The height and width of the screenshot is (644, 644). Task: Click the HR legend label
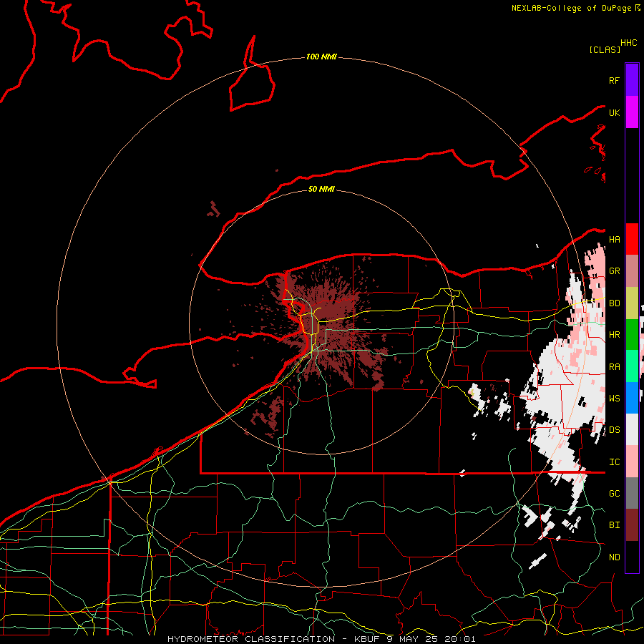615,335
